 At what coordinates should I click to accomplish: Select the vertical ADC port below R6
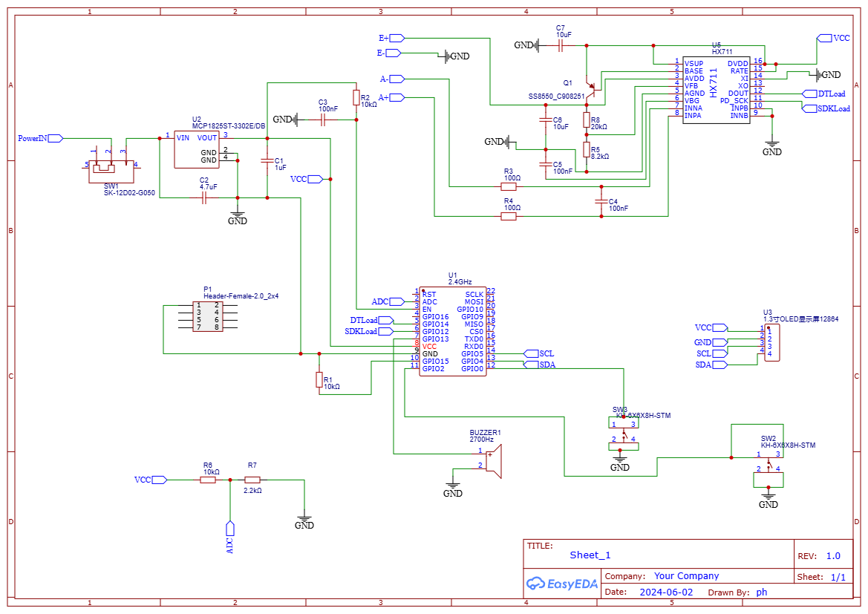230,537
